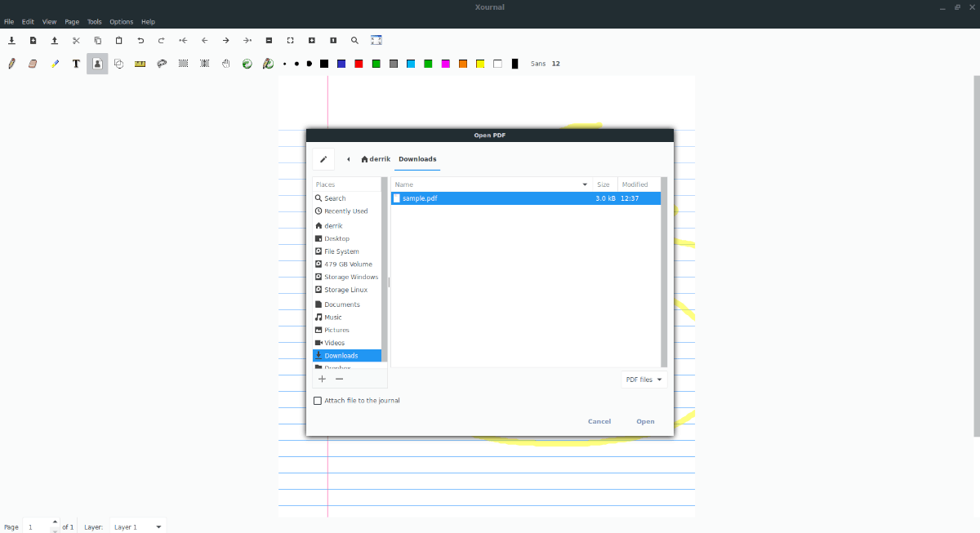Open the Page menu
The height and width of the screenshot is (533, 980).
pyautogui.click(x=72, y=21)
